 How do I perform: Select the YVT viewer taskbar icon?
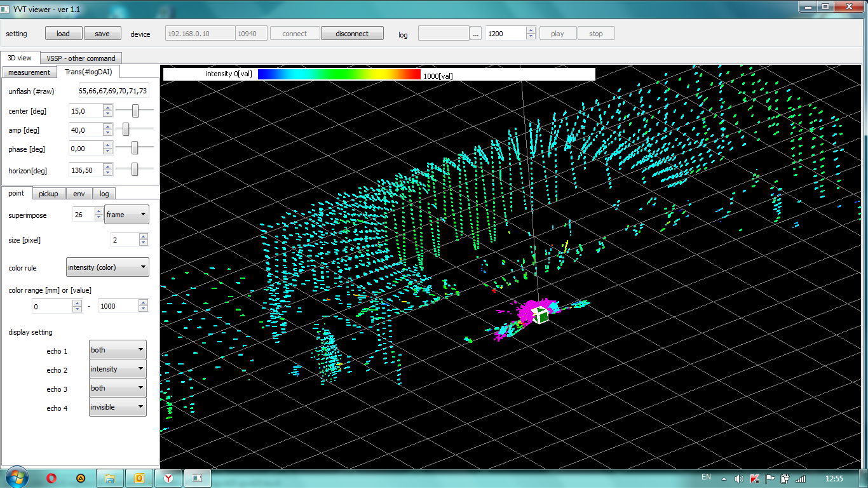click(197, 478)
